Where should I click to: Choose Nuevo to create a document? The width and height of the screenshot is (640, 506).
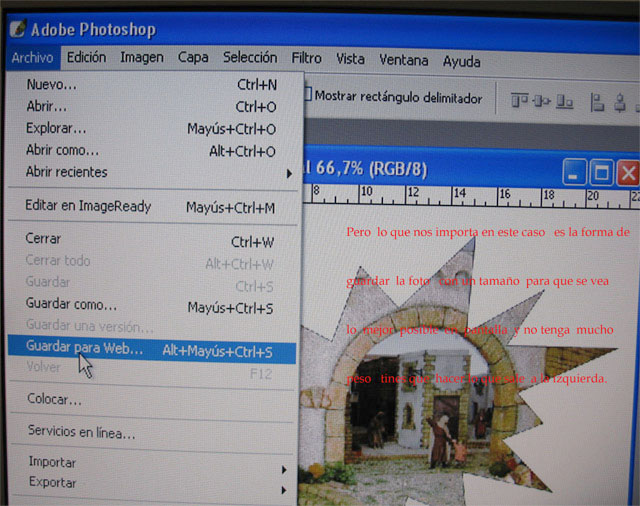[x=51, y=85]
